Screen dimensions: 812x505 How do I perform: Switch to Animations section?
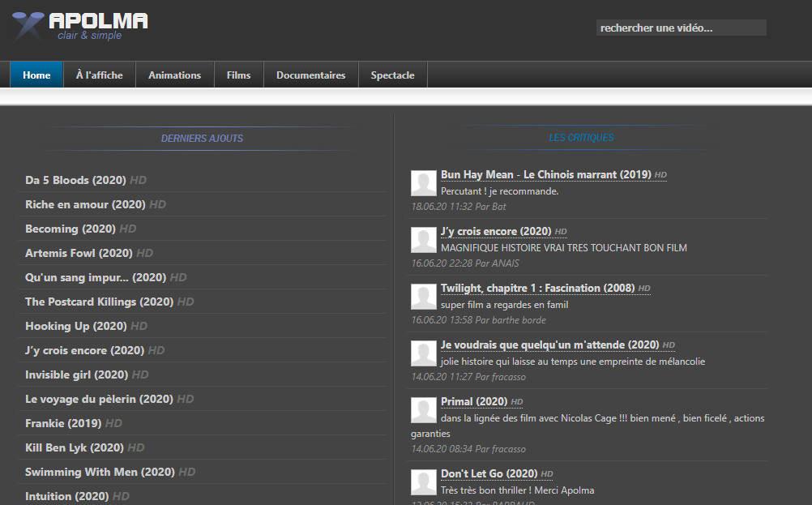pyautogui.click(x=174, y=75)
